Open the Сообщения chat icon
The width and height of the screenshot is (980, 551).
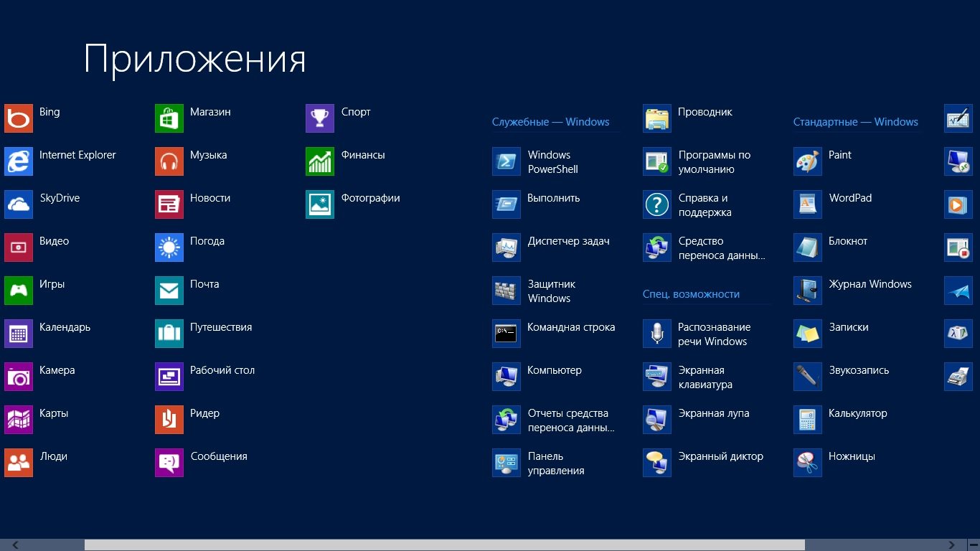(x=169, y=463)
